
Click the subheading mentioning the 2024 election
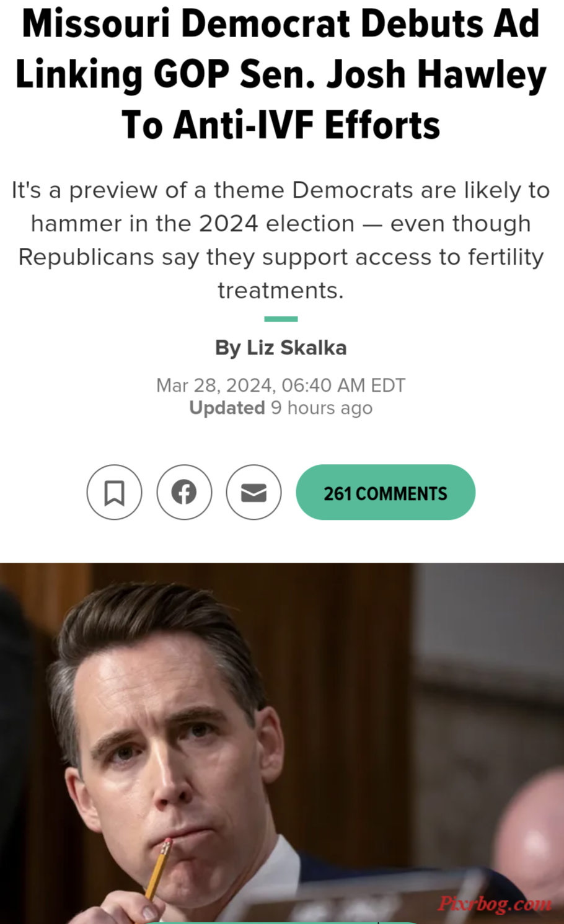281,240
